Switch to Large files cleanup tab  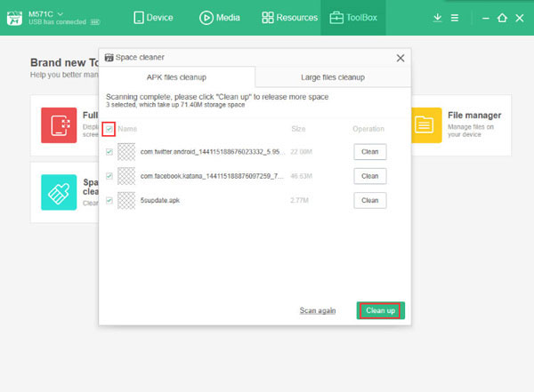tap(332, 77)
